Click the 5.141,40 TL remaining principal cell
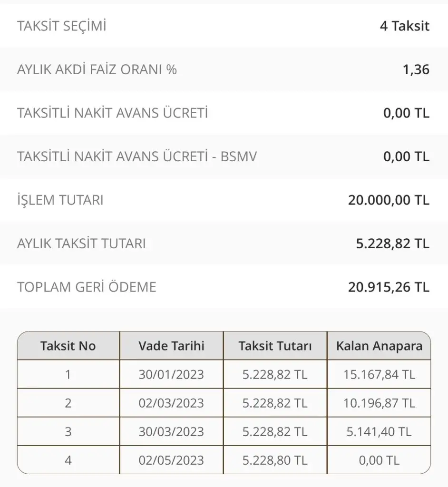The image size is (448, 487). [x=379, y=432]
